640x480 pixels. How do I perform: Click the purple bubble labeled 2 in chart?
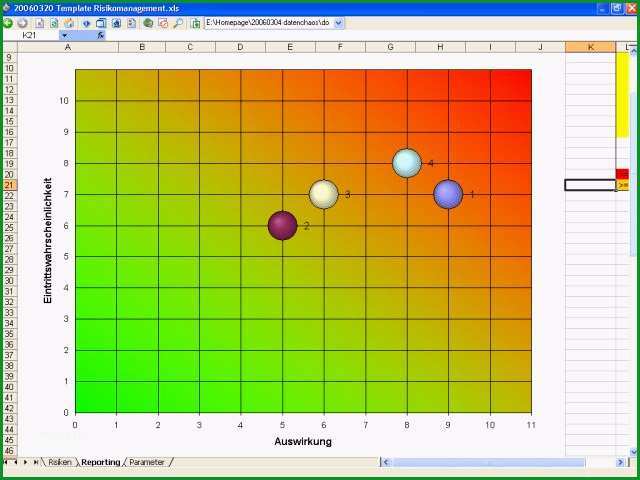[x=282, y=225]
